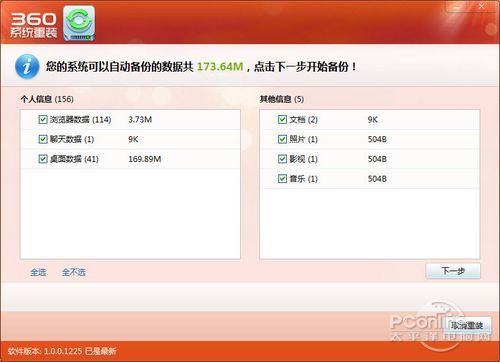Click the 504B size in the 照片 row
The width and height of the screenshot is (500, 362).
tap(377, 139)
